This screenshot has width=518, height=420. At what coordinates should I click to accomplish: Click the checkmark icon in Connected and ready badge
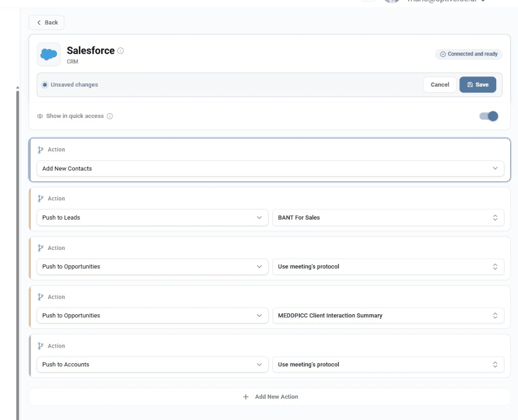coord(443,54)
